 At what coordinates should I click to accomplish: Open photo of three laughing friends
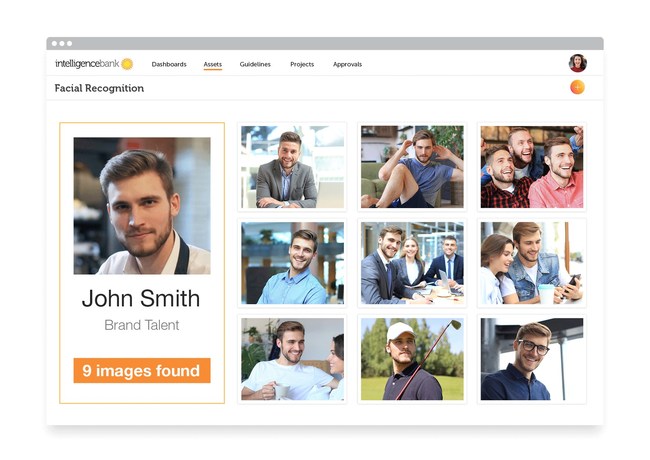(x=532, y=167)
